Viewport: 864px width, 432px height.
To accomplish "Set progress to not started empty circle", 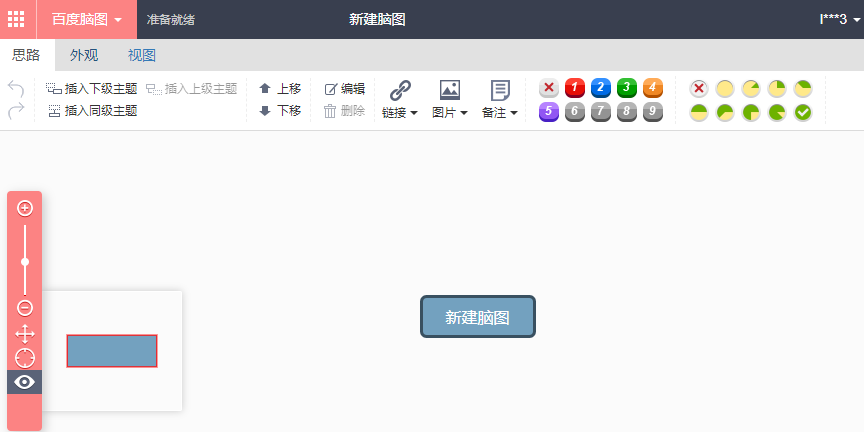I will pos(725,88).
